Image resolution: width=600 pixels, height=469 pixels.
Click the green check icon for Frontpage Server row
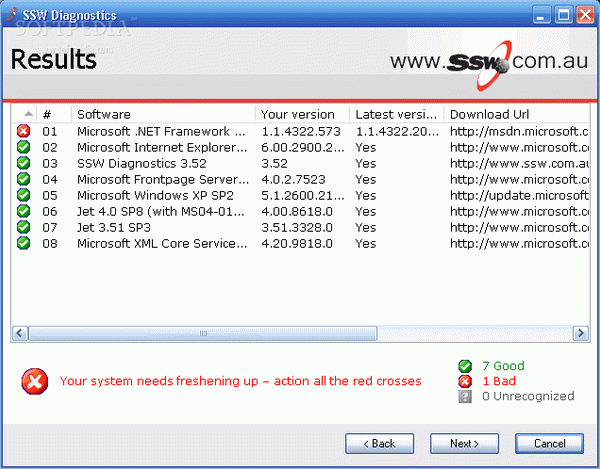23,179
